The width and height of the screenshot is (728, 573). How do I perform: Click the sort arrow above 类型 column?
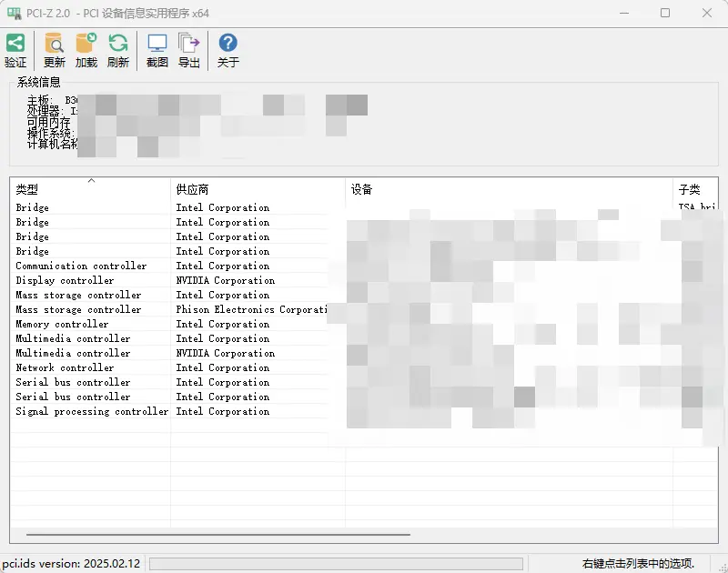click(x=92, y=180)
